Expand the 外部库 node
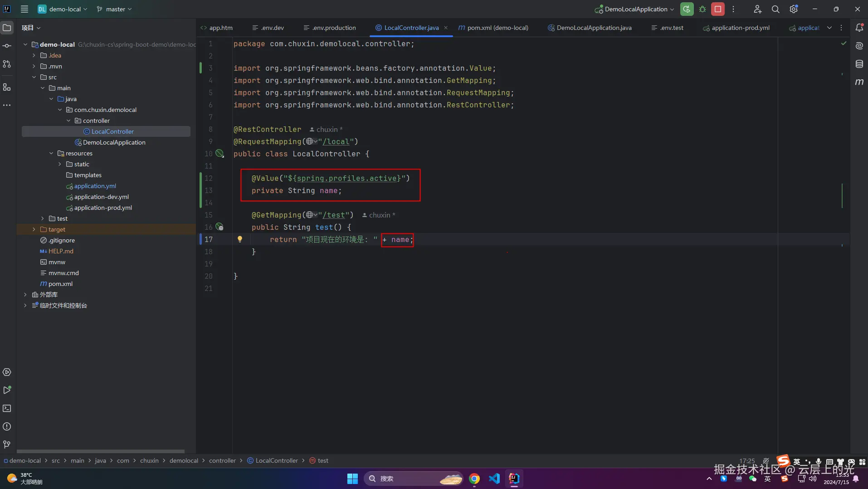This screenshot has width=868, height=489. point(25,295)
